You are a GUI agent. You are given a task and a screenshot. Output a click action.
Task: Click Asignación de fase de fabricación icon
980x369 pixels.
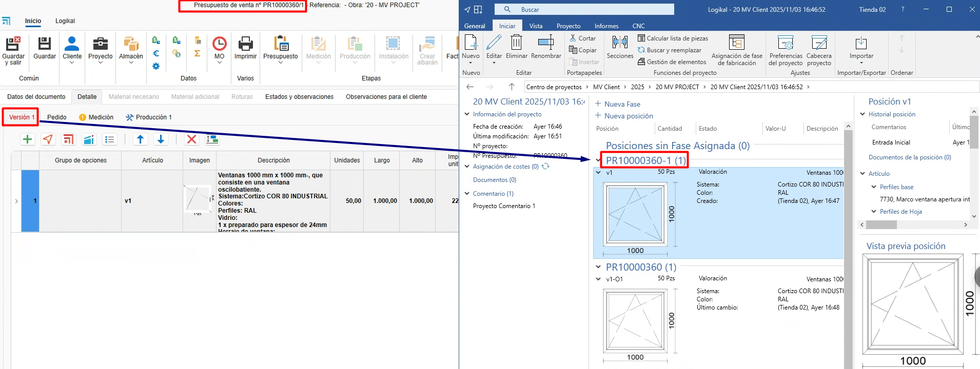point(736,44)
